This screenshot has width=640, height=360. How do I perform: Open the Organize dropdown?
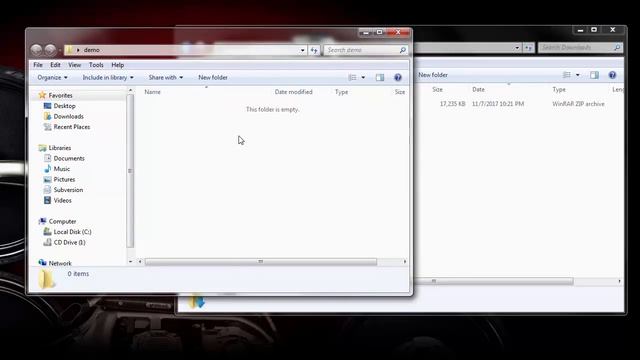pyautogui.click(x=52, y=78)
